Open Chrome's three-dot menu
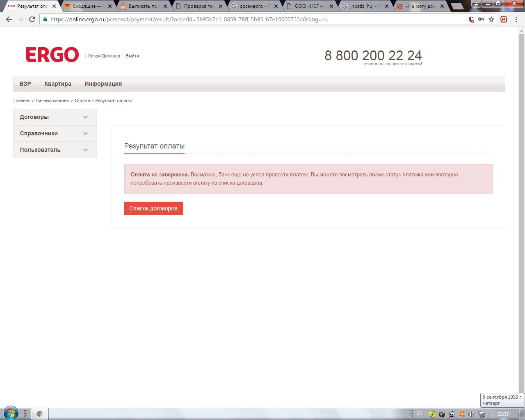 [x=516, y=19]
